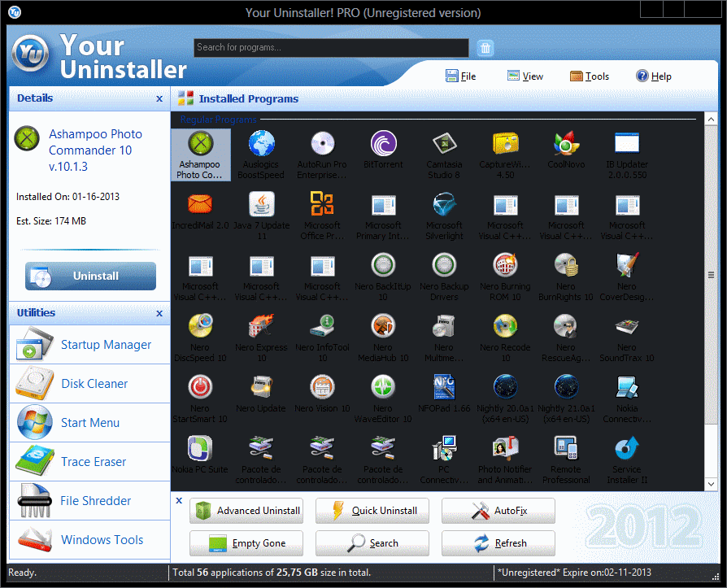
Task: Hide the bottom action panel using X
Action: point(179,501)
